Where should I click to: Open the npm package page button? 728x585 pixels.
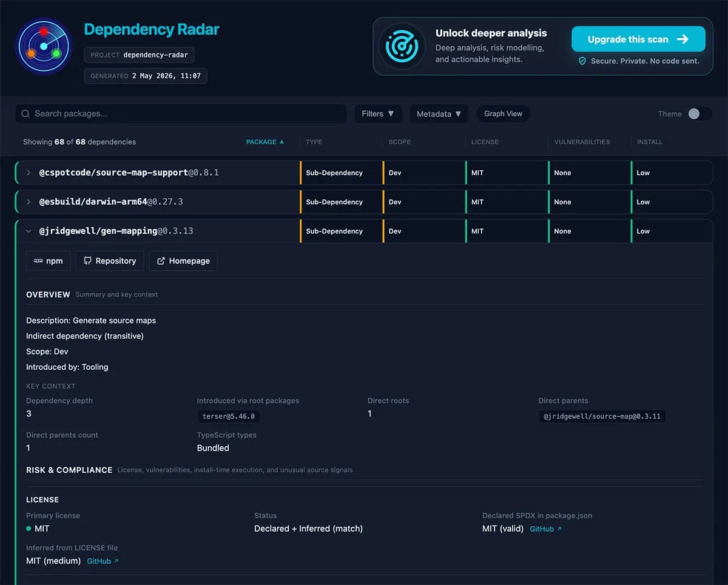pos(49,261)
